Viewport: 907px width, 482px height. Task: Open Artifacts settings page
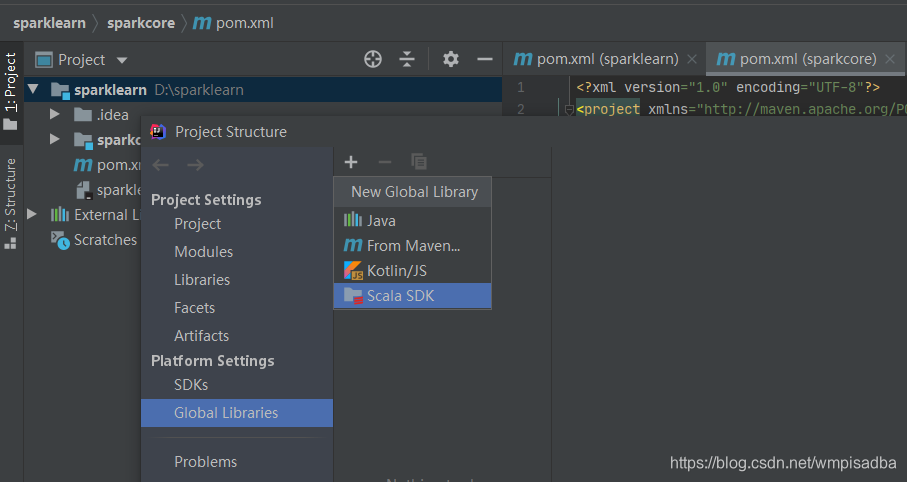pos(201,336)
